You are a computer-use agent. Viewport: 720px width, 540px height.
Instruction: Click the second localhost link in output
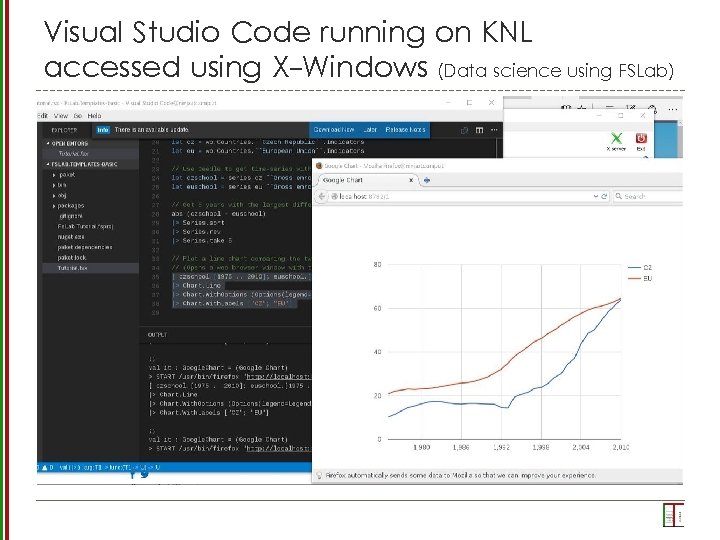(278, 448)
